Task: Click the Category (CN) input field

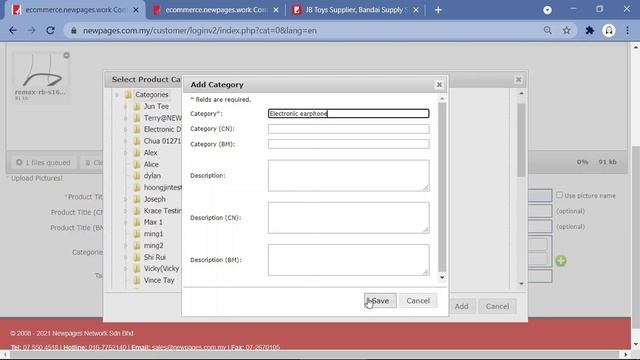Action: pos(349,129)
